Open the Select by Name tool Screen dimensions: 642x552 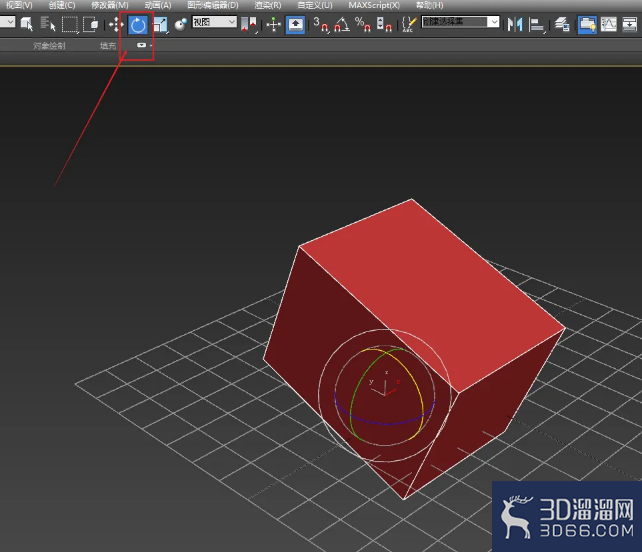(48, 24)
